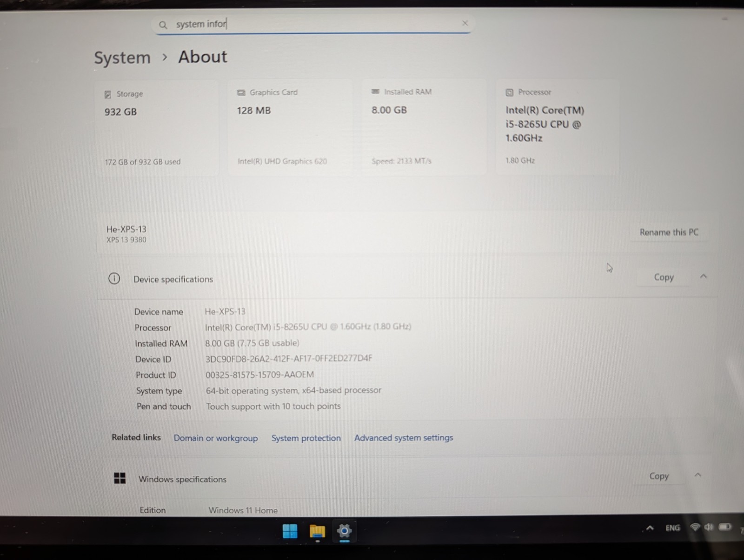Click the 'XPS 13 9380' model text
This screenshot has width=744, height=560.
click(126, 240)
